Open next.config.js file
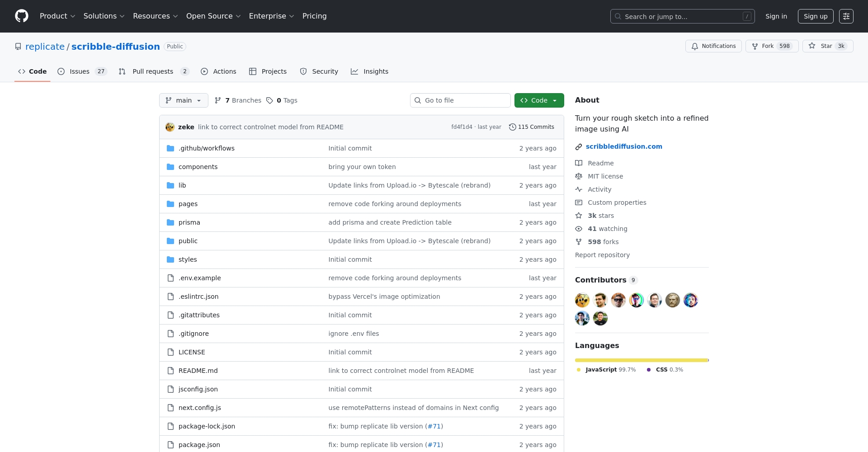Image resolution: width=868 pixels, height=452 pixels. (x=200, y=408)
